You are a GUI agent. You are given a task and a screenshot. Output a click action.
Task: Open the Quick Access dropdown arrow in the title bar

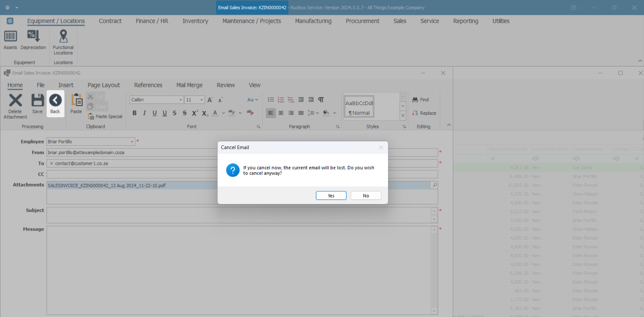pos(17,7)
